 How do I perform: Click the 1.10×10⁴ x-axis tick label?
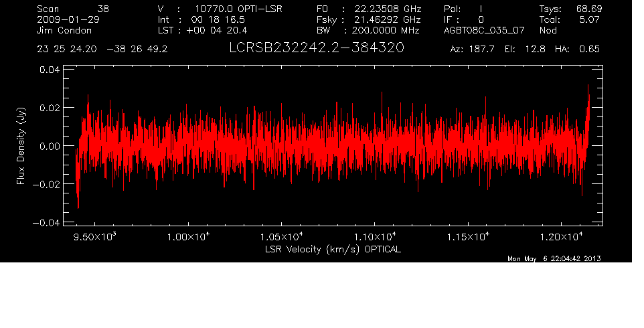coord(375,236)
